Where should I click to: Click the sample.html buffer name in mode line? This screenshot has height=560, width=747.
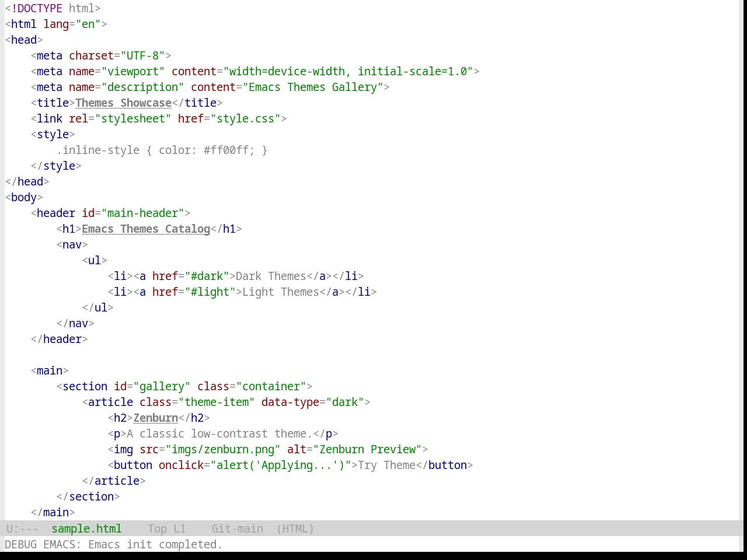86,529
